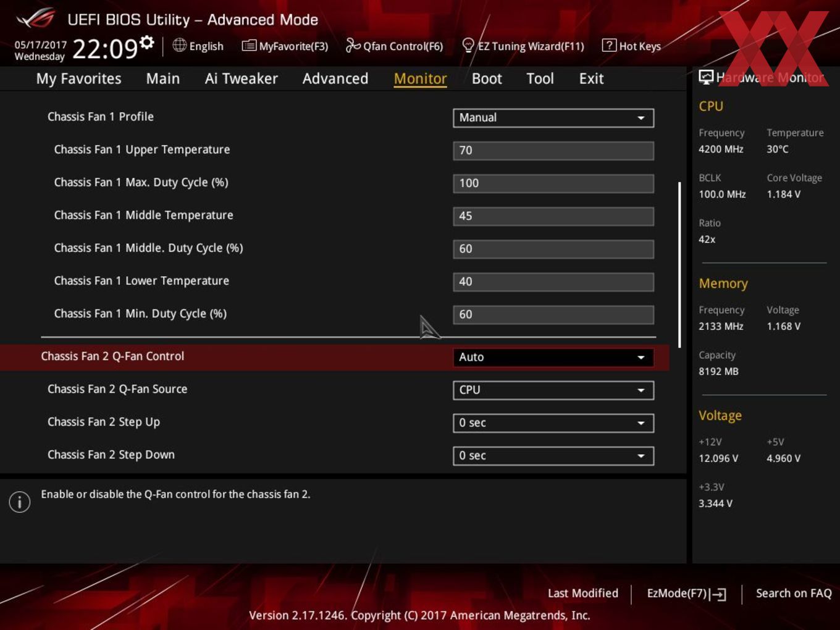Click CPU Ratio value 42x
The width and height of the screenshot is (840, 630).
(x=707, y=239)
